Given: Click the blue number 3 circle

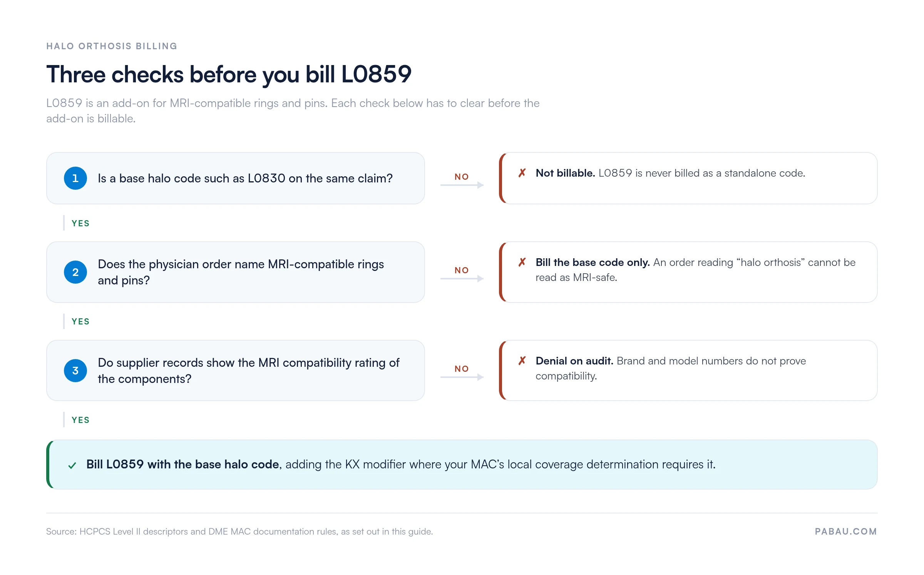Looking at the screenshot, I should 75,371.
